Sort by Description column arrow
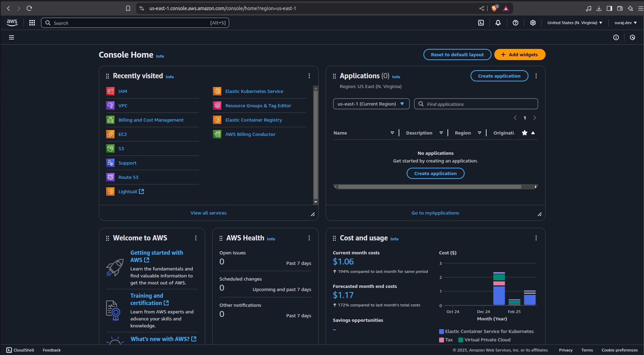This screenshot has height=355, width=644. click(441, 133)
